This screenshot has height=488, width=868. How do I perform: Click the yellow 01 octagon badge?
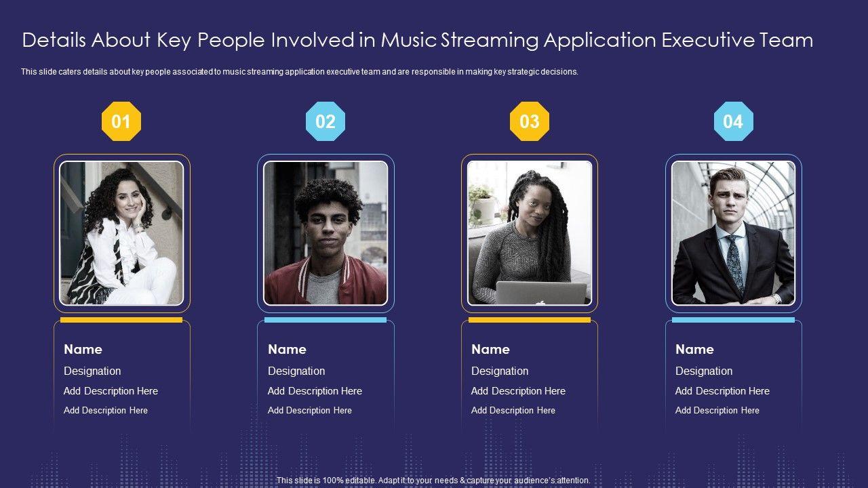click(x=121, y=121)
